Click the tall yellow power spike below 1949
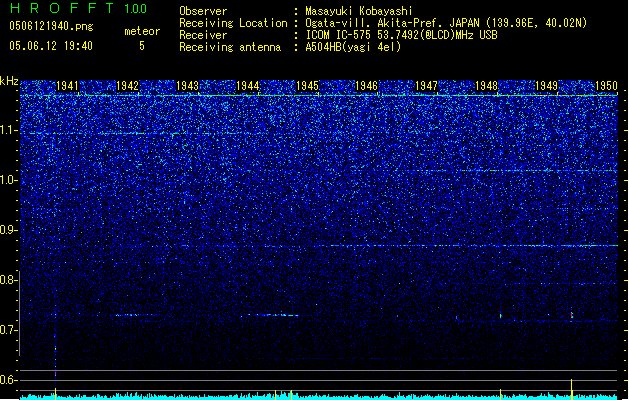The height and width of the screenshot is (400, 629). point(572,389)
